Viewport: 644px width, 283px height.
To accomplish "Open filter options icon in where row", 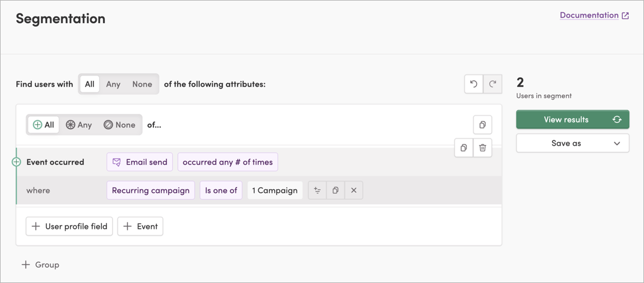I will click(x=317, y=190).
